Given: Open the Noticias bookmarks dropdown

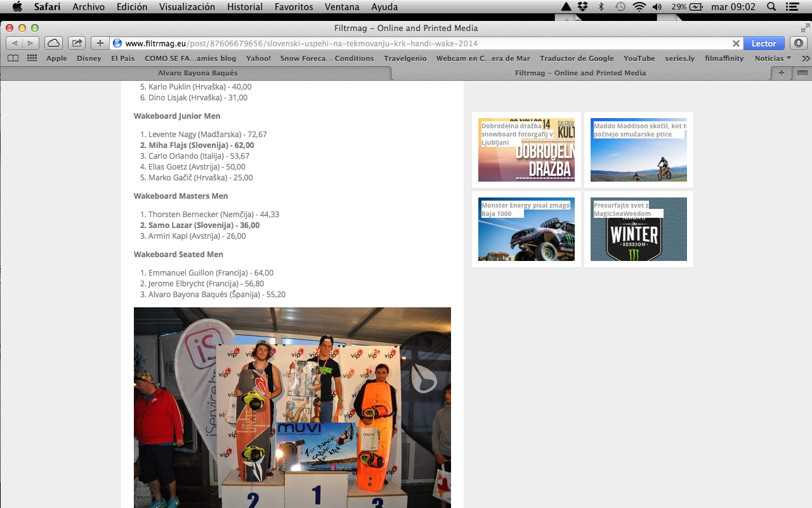Looking at the screenshot, I should pos(773,58).
